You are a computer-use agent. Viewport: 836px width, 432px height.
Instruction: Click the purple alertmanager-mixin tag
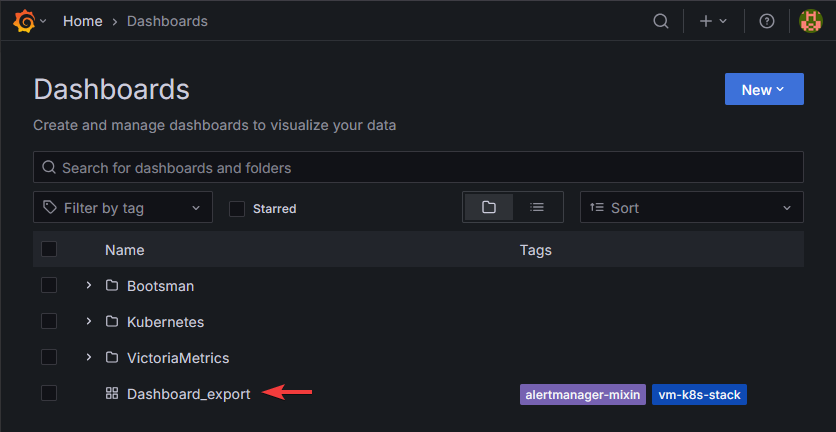point(582,395)
